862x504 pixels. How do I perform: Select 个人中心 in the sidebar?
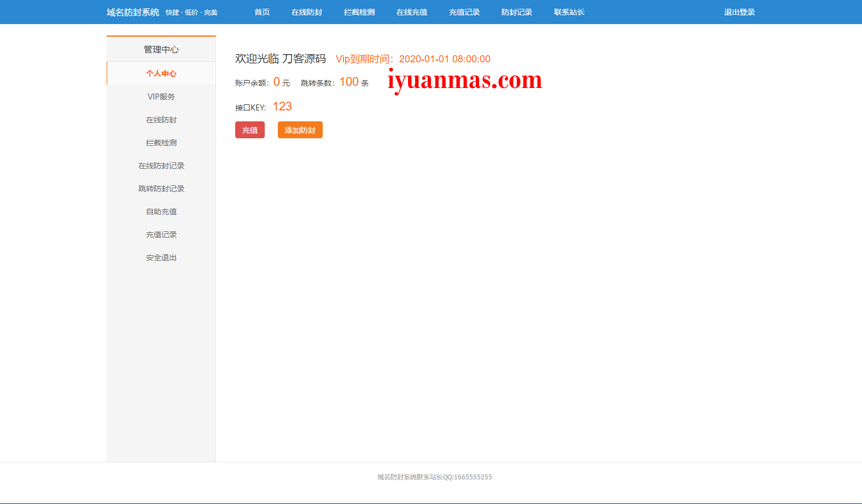pyautogui.click(x=161, y=73)
